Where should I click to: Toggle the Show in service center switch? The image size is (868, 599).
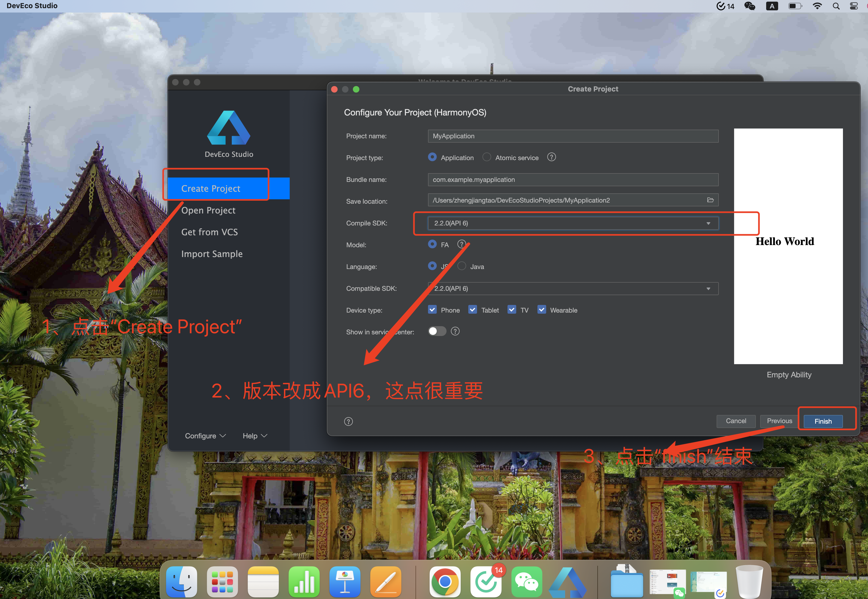pos(437,331)
